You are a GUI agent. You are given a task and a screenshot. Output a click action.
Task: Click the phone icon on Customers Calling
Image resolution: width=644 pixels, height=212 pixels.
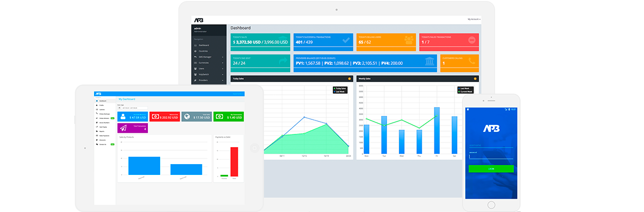point(471,61)
